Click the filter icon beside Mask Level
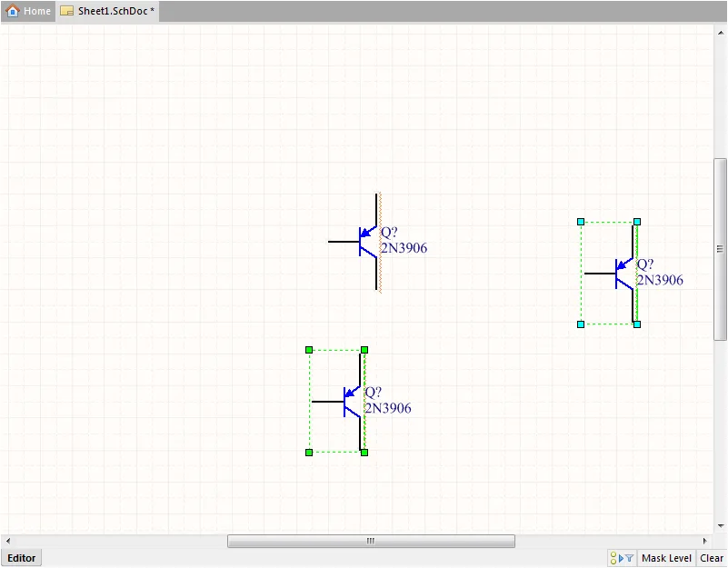This screenshot has height=568, width=728. point(629,558)
